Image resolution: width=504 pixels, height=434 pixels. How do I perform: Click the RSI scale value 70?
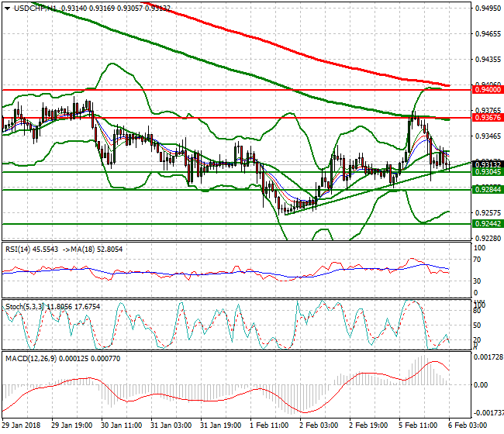coord(478,260)
